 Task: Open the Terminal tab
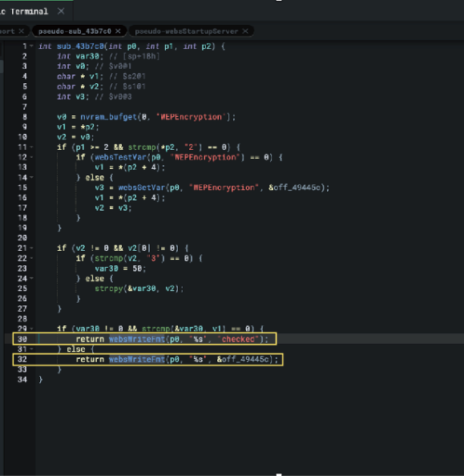29,11
